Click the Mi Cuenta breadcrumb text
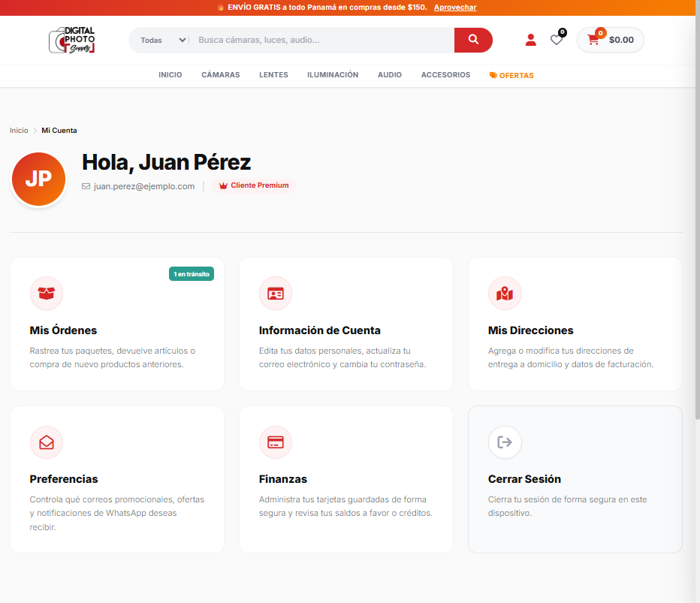The width and height of the screenshot is (700, 603). tap(59, 131)
